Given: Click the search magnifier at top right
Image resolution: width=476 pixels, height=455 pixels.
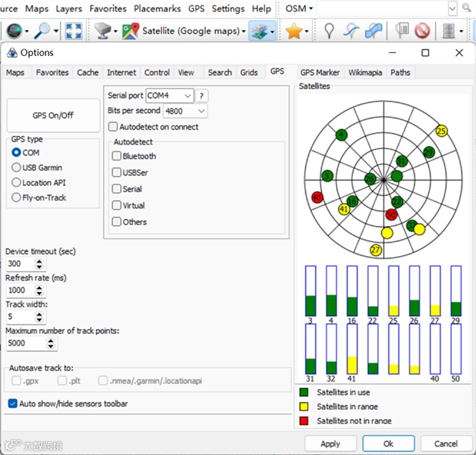Looking at the screenshot, I should click(x=467, y=8).
